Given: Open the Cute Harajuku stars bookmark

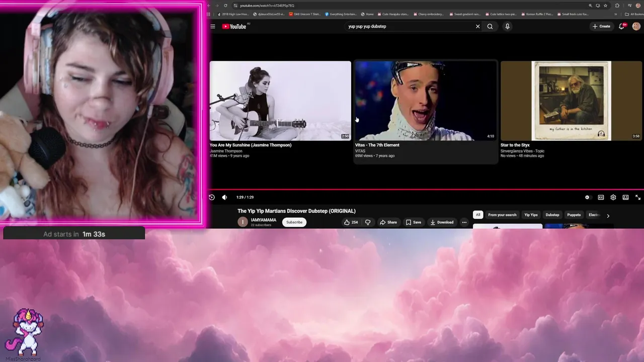Looking at the screenshot, I should [x=393, y=14].
